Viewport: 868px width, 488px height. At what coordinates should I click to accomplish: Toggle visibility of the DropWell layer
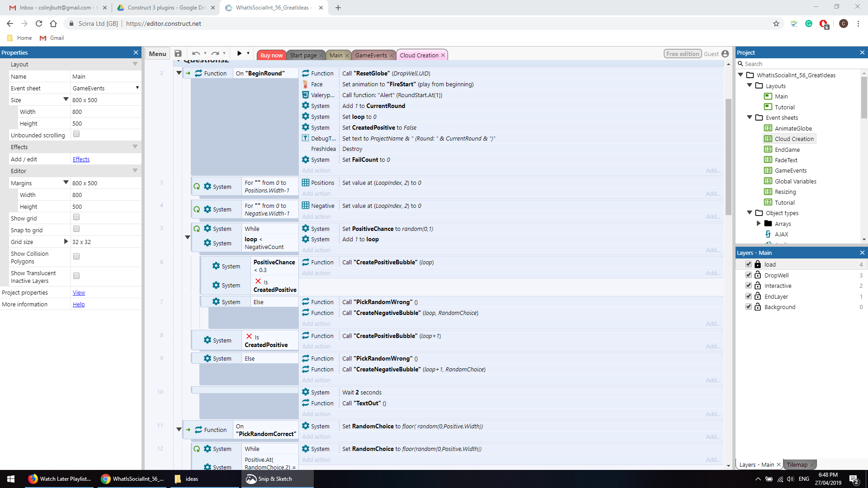(x=748, y=275)
